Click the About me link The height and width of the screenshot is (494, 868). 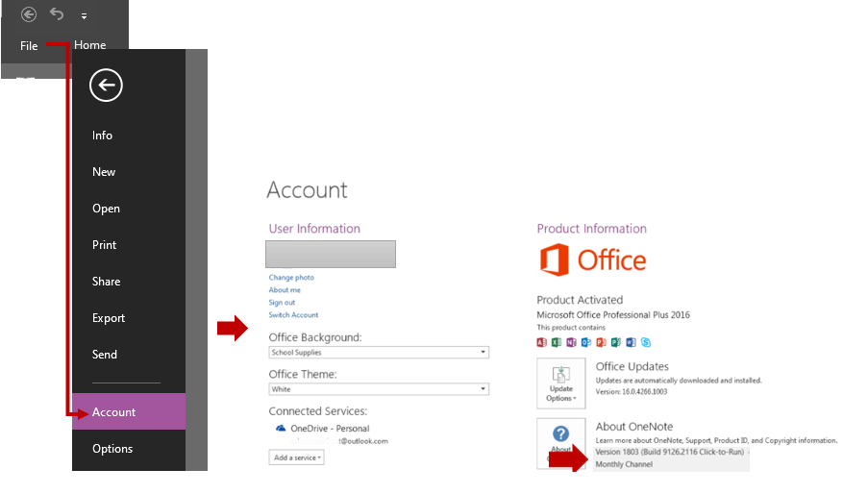coord(285,290)
